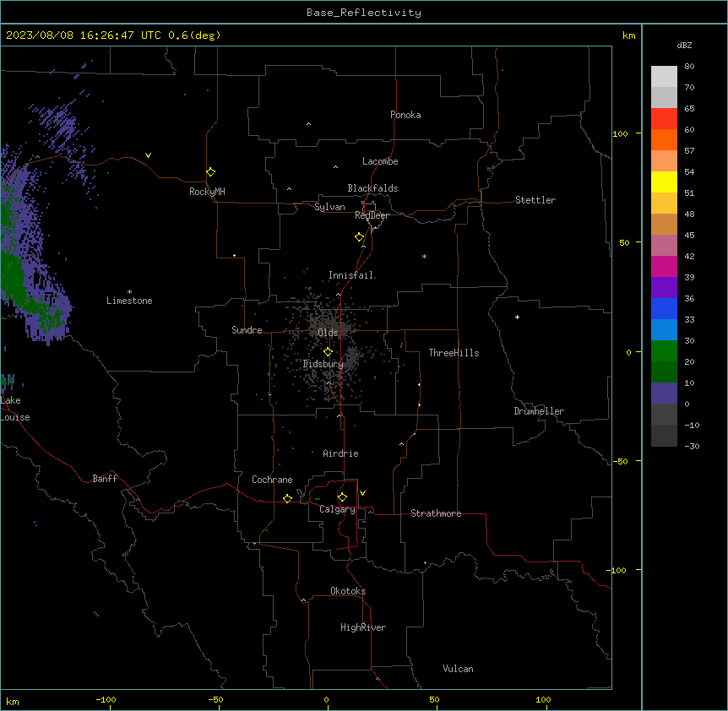
Task: Click the Blackfalds city label
Action: [372, 188]
